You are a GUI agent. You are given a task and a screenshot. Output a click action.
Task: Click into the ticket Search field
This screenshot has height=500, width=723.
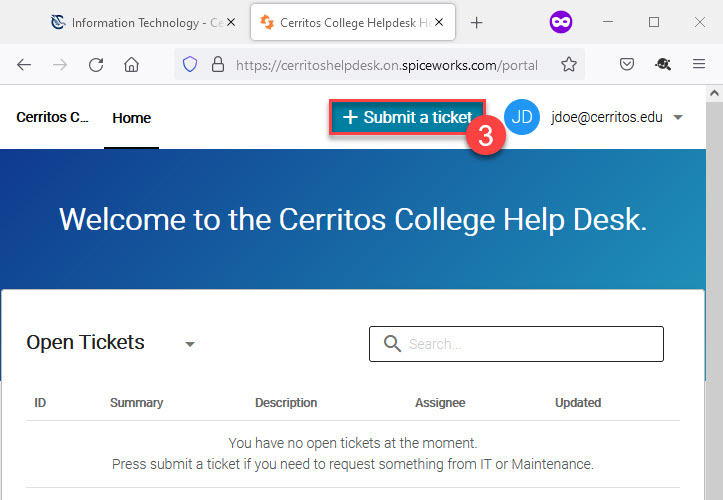click(516, 344)
